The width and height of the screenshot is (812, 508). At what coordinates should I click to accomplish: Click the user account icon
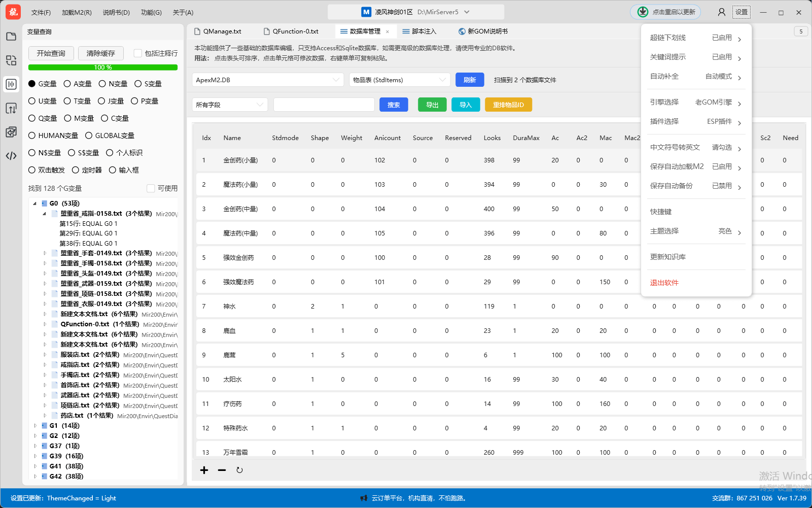pos(721,12)
